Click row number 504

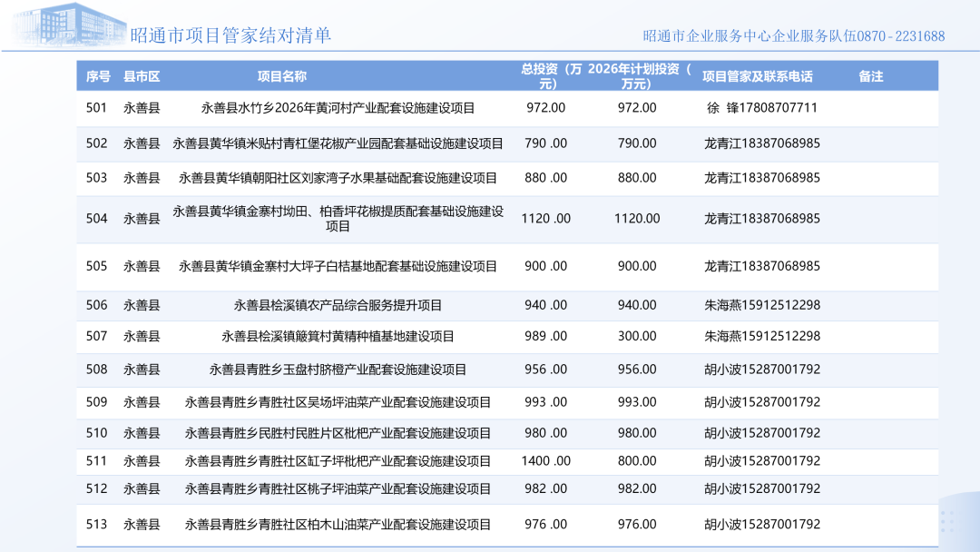click(x=96, y=218)
